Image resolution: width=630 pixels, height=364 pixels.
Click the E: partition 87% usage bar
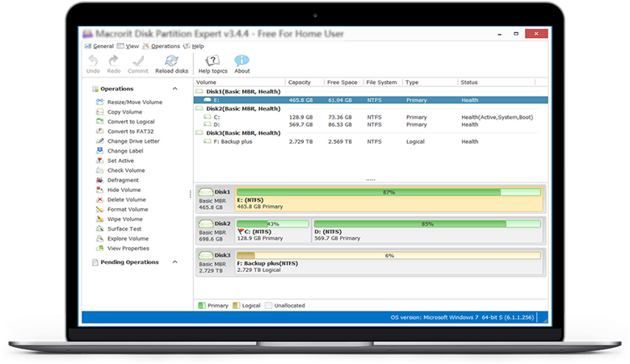[388, 192]
